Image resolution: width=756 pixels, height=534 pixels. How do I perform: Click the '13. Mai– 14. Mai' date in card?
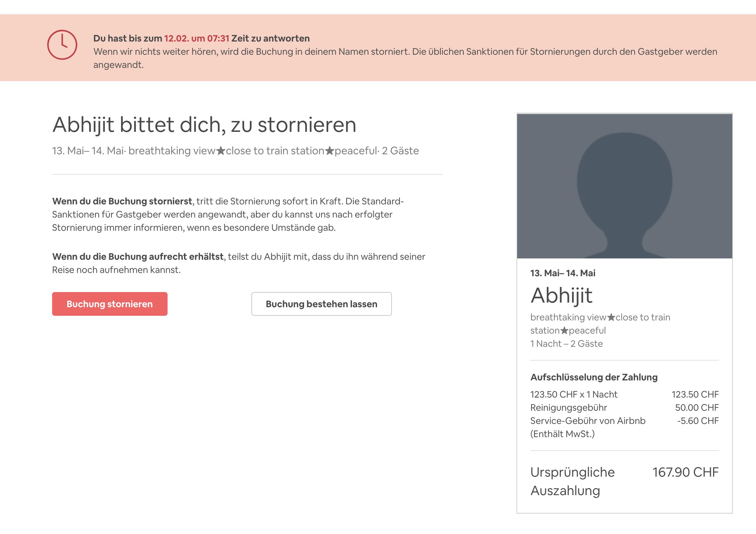pyautogui.click(x=563, y=273)
